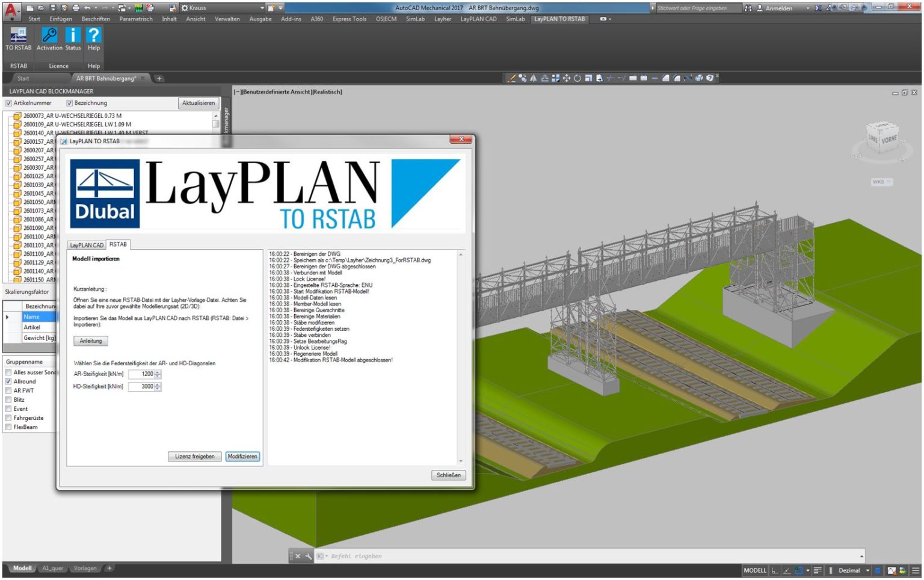Select the Drehen (Rotate) icon in the viewport toolbar
Image resolution: width=924 pixels, height=580 pixels.
coord(577,78)
